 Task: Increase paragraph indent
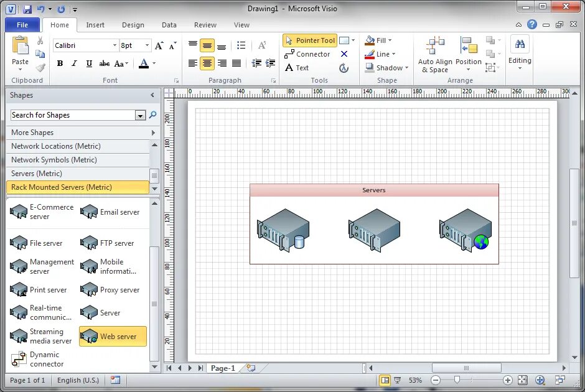coord(270,63)
